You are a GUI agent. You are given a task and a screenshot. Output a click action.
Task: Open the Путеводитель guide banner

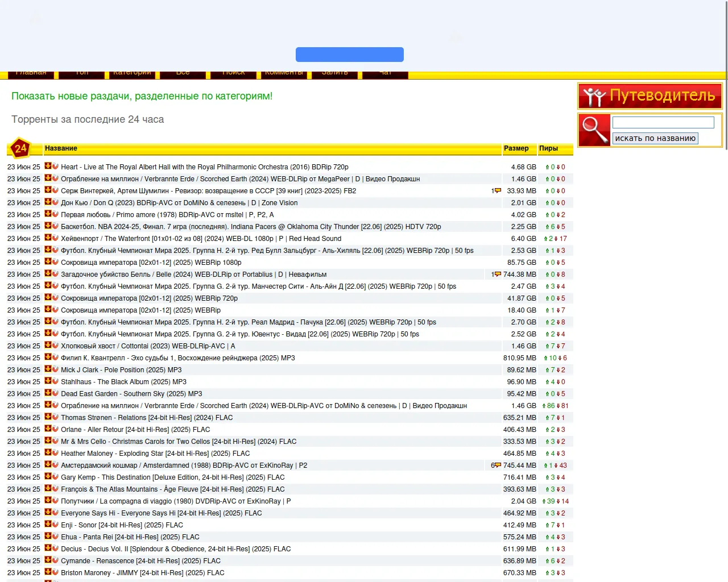point(650,96)
